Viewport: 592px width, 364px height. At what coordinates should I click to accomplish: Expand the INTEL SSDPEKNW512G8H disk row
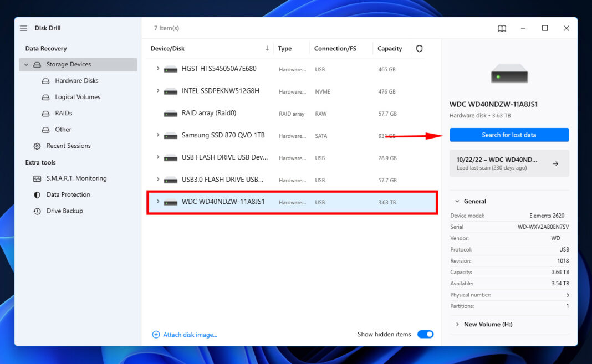pyautogui.click(x=158, y=91)
